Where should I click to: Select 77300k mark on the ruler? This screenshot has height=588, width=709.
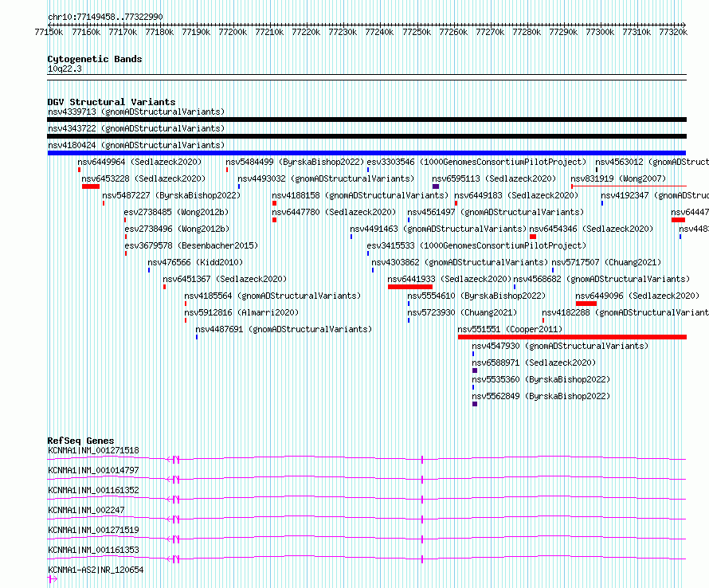pos(600,32)
